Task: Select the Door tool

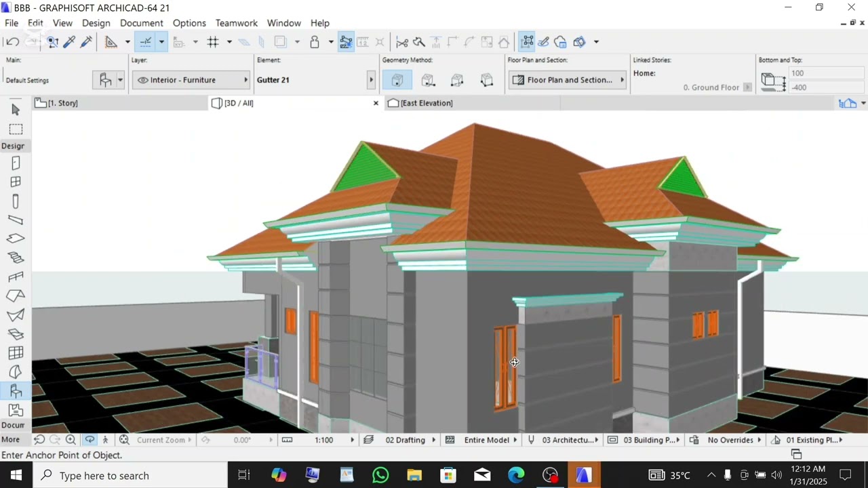Action: point(16,163)
